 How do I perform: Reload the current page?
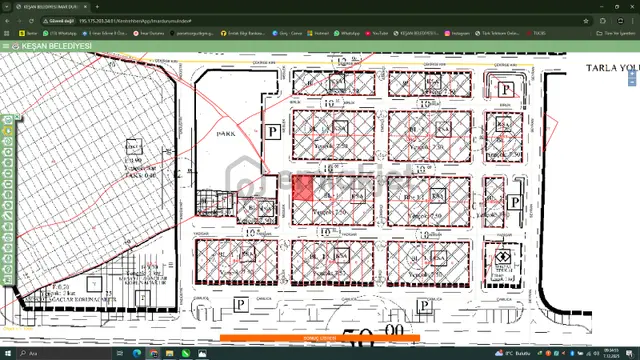(x=31, y=21)
